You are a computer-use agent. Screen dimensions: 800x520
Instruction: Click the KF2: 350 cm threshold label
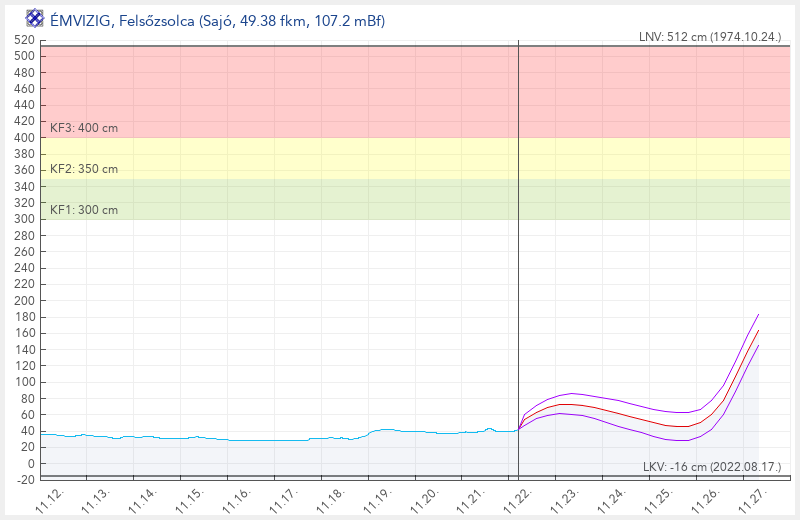coord(84,169)
